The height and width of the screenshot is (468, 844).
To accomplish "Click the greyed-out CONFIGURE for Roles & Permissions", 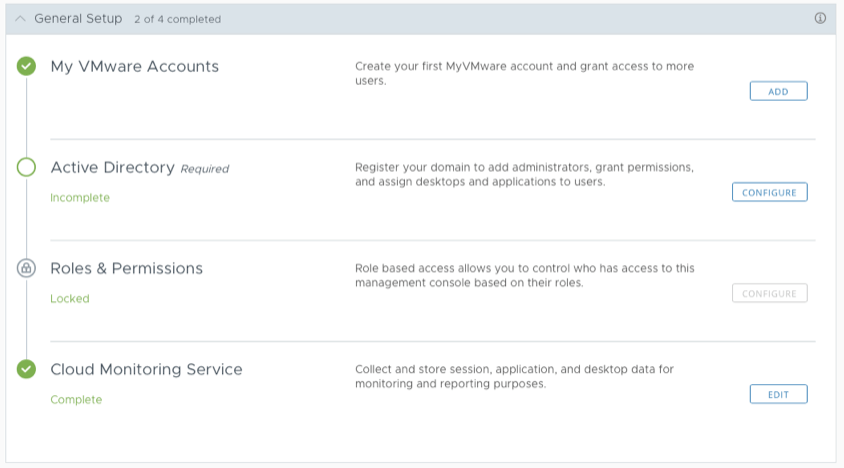I will point(769,293).
